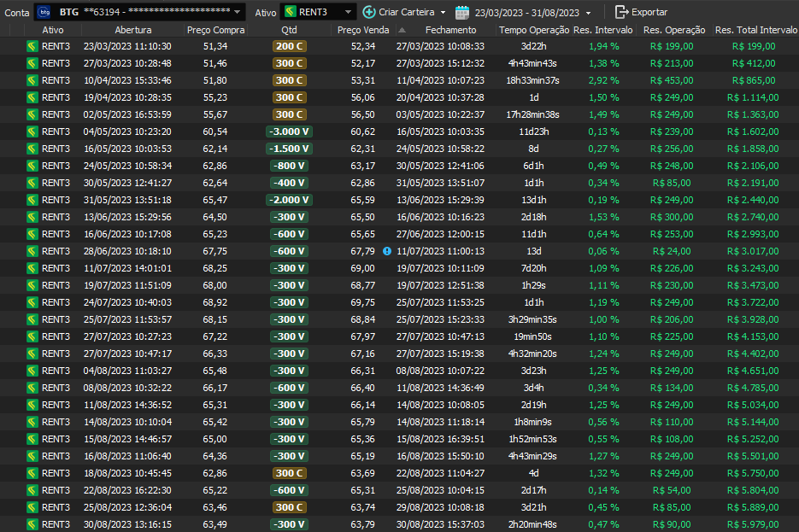
Task: Click the RENT3 icon in the 23/03/2023 11:10:30 row
Action: pyautogui.click(x=32, y=46)
